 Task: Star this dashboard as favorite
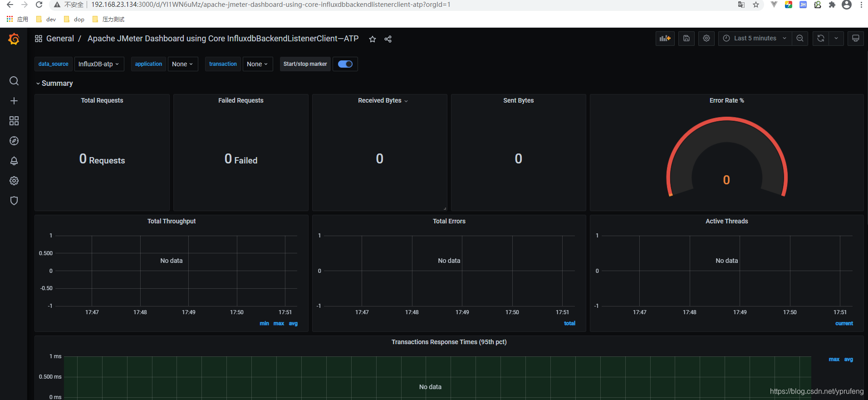click(373, 39)
